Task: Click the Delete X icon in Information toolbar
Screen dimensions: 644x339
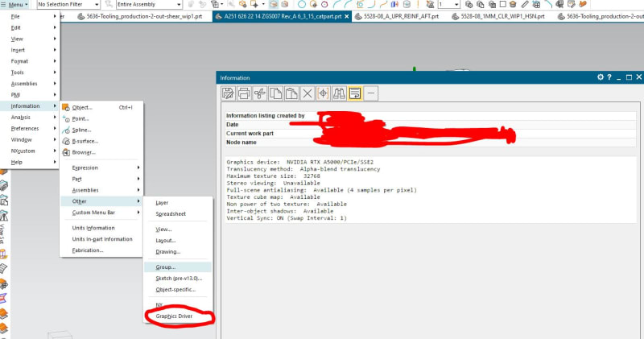Action: point(308,93)
